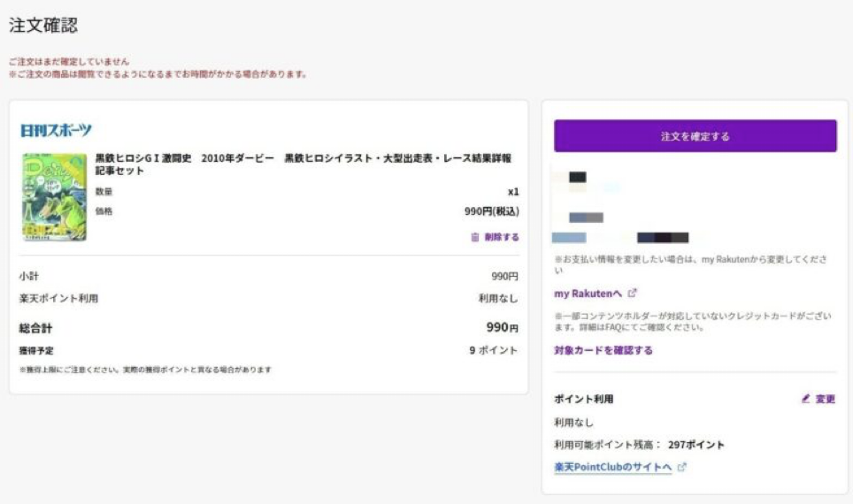Viewport: 853px width, 504px height.
Task: Click external-link icon after 楽天PointClubのサイトへ
Action: pos(681,467)
